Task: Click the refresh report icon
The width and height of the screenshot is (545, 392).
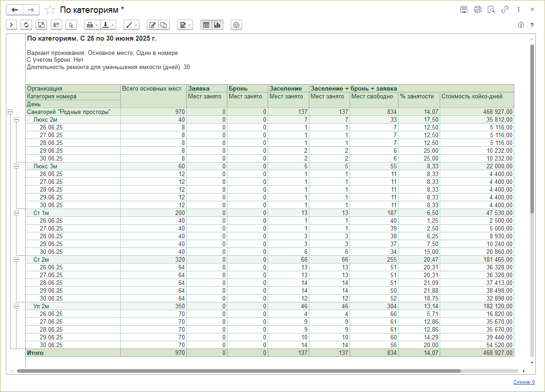Action: [26, 25]
